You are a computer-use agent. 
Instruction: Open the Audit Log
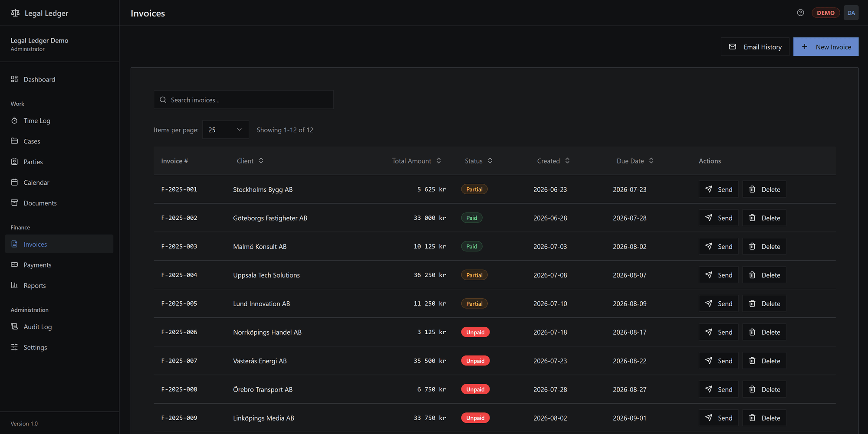coord(59,326)
